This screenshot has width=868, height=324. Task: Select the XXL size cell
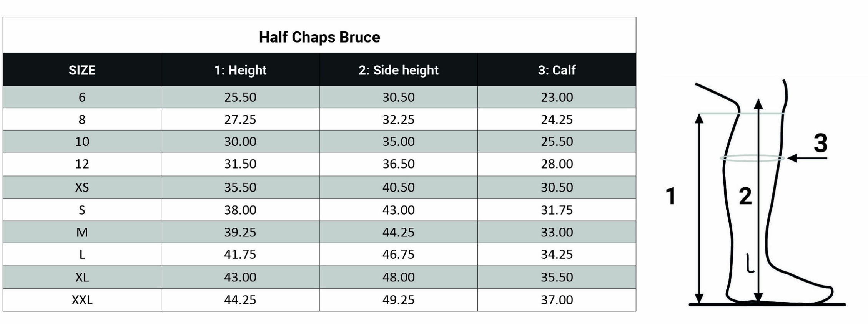coord(82,300)
